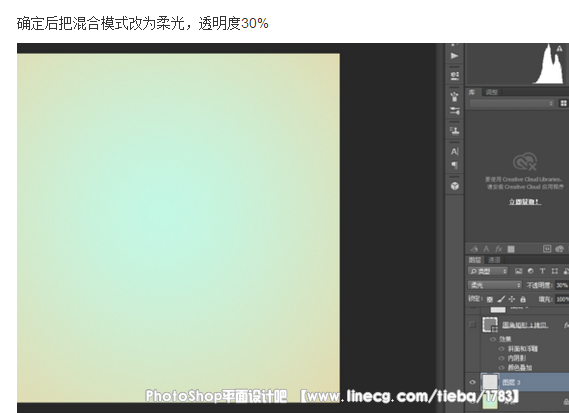The width and height of the screenshot is (569, 413).
Task: Click the Libraries add graphic icon
Action: click(x=474, y=249)
